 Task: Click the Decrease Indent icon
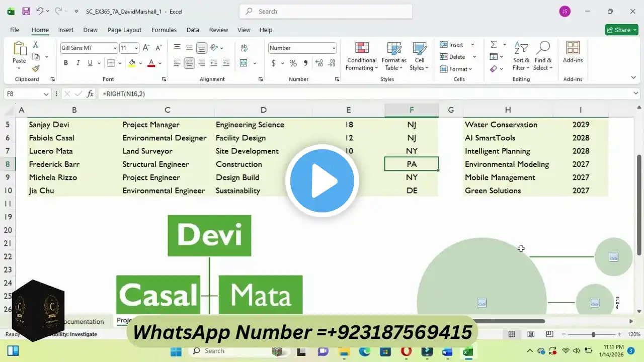coord(214,63)
